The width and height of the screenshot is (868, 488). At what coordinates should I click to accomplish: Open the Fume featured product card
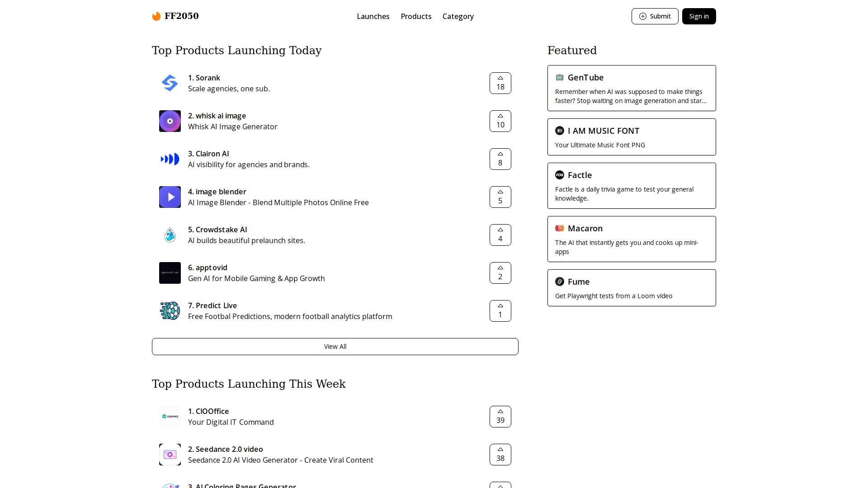pyautogui.click(x=631, y=288)
